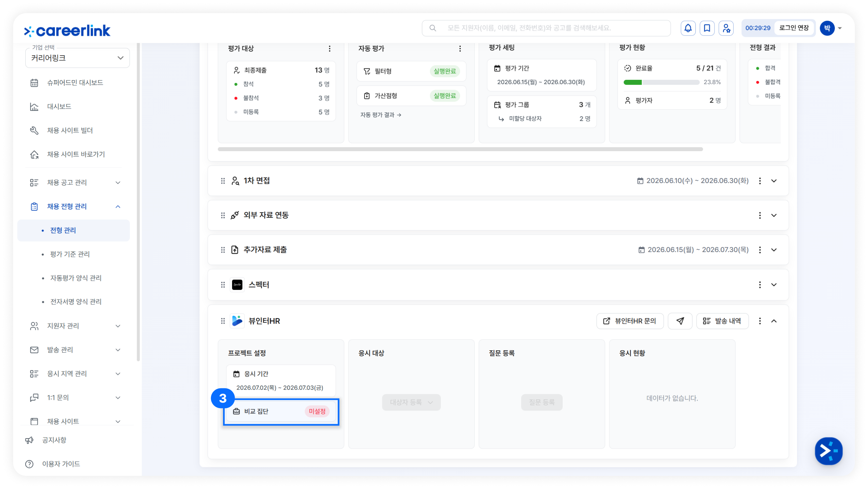
Task: Grab the drag handle of 외부 자료 연동
Action: (x=223, y=215)
